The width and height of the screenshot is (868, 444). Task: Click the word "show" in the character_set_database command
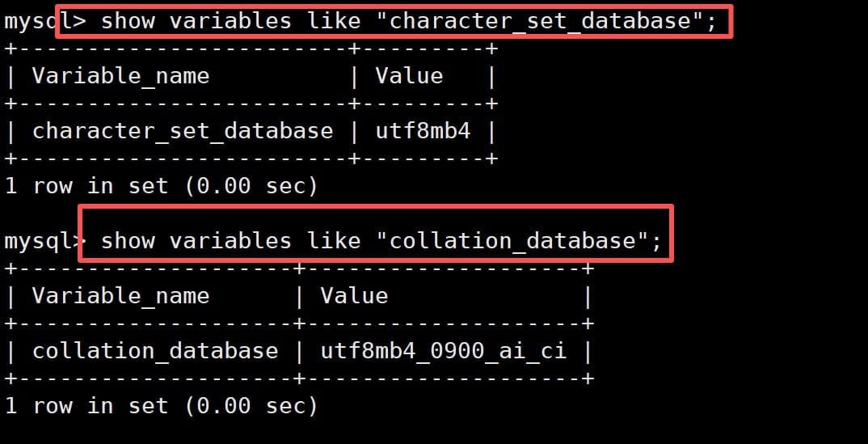[128, 21]
